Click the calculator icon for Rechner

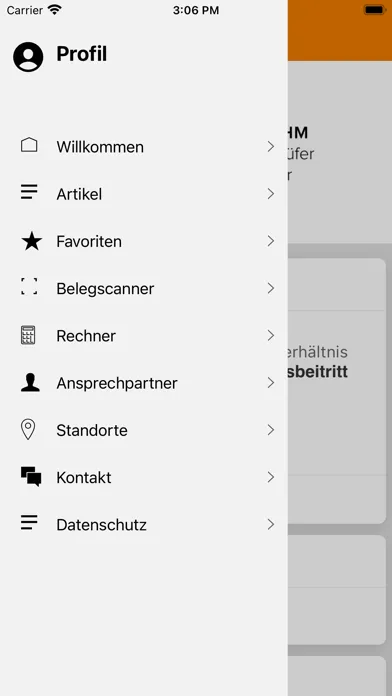28,335
